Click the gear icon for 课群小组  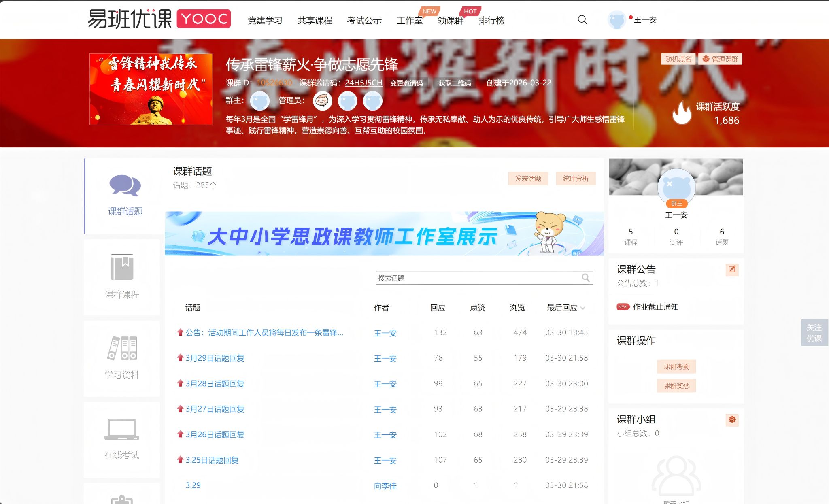coord(732,419)
